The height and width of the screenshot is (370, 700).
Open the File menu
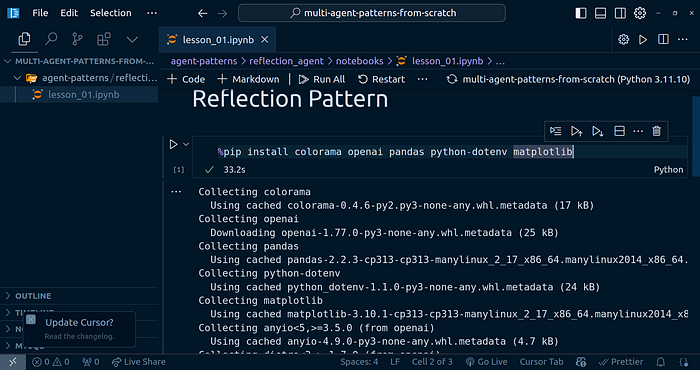(40, 13)
